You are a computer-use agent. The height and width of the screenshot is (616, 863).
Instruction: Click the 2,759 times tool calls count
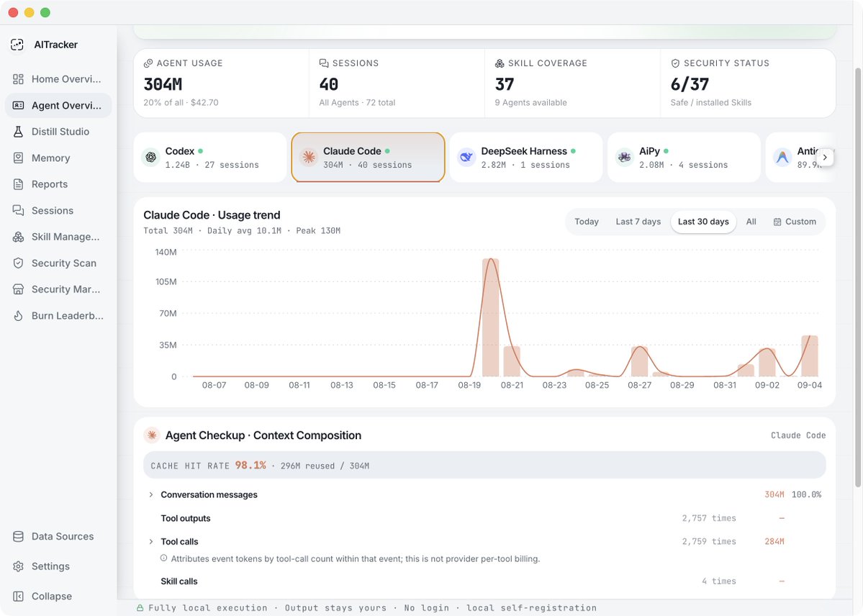(x=709, y=542)
